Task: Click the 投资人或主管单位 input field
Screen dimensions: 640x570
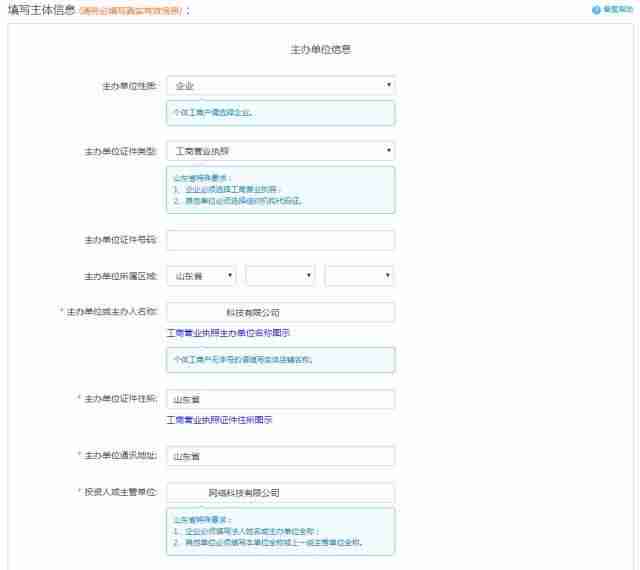Action: point(281,492)
